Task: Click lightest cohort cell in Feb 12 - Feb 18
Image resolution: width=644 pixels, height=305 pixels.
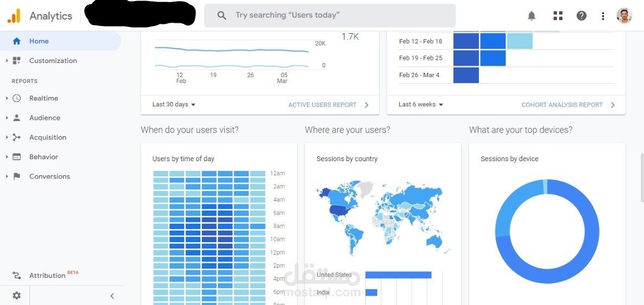Action: pos(520,41)
